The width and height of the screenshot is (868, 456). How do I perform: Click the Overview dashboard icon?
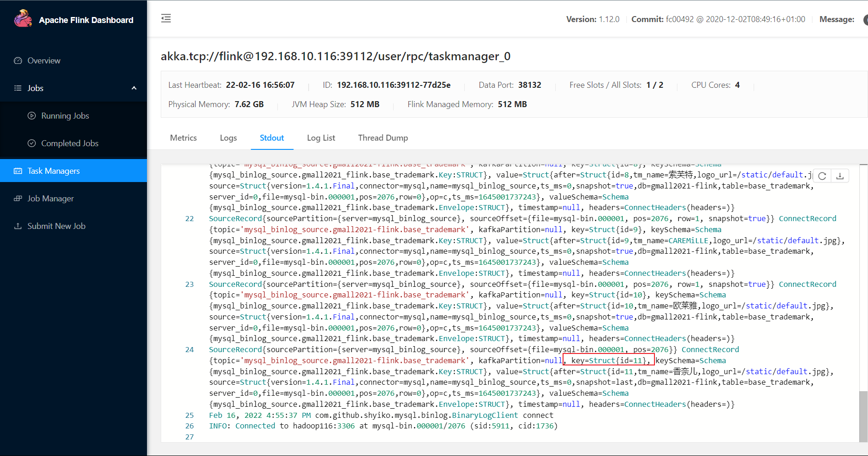[18, 61]
